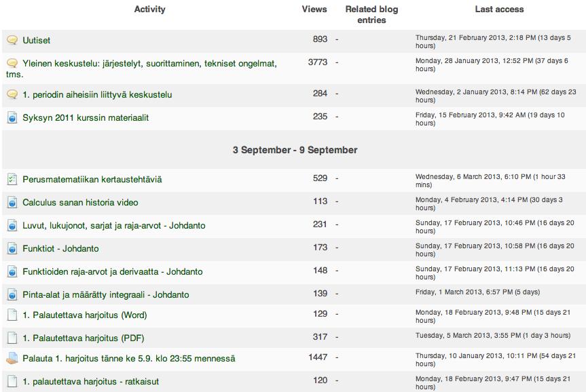Click the assignment hand icon beside Palauta 1. harjoitus

click(12, 358)
